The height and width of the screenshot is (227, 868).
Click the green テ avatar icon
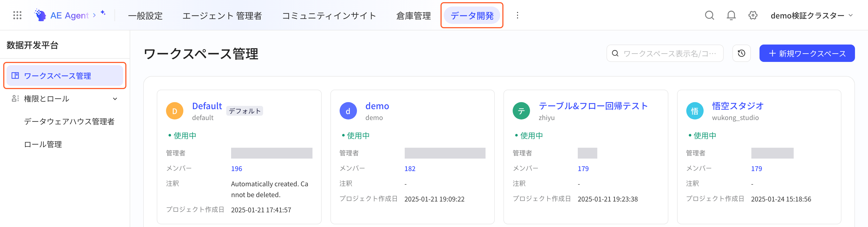(x=521, y=111)
